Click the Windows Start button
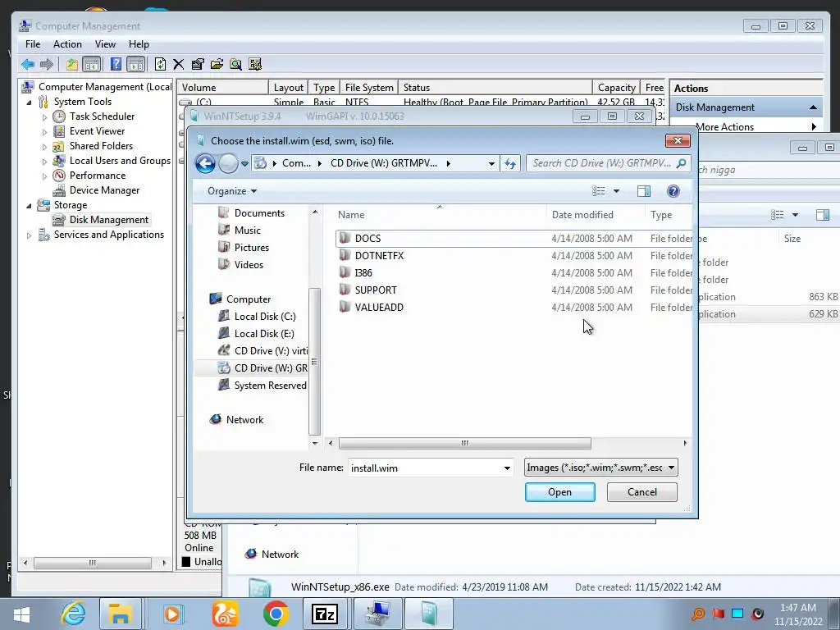The height and width of the screenshot is (630, 840). pyautogui.click(x=21, y=614)
